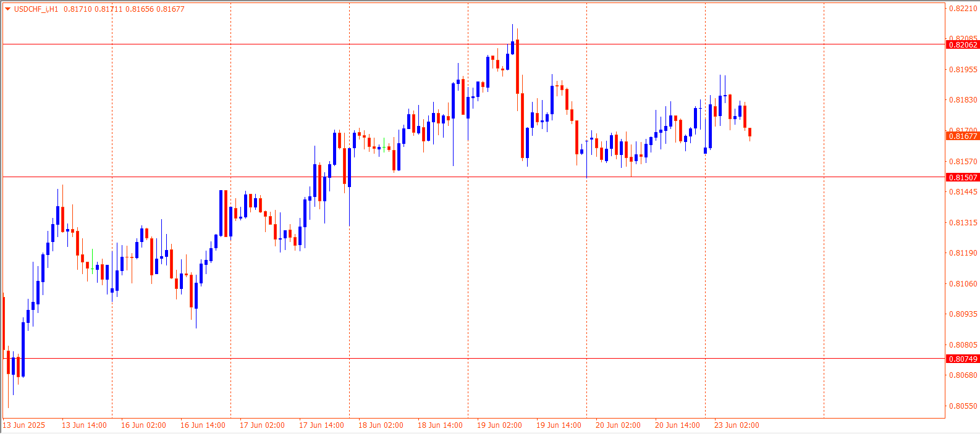Screen dimensions: 980x434
Task: Click the OHLC values text in chart header
Action: 124,9
